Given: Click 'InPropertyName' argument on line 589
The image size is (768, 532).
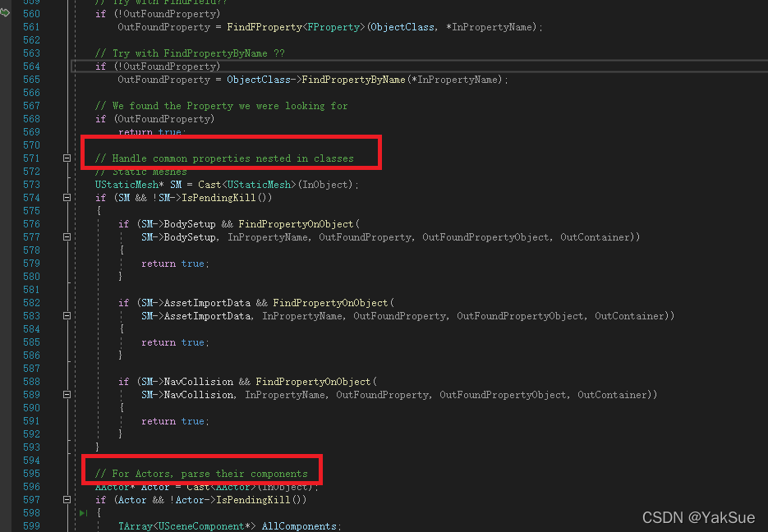Looking at the screenshot, I should [284, 394].
